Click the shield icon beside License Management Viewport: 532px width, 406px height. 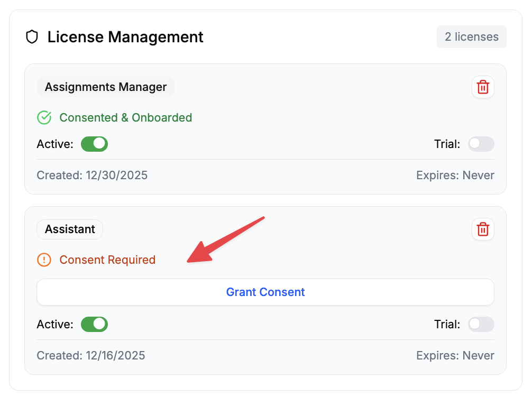32,37
